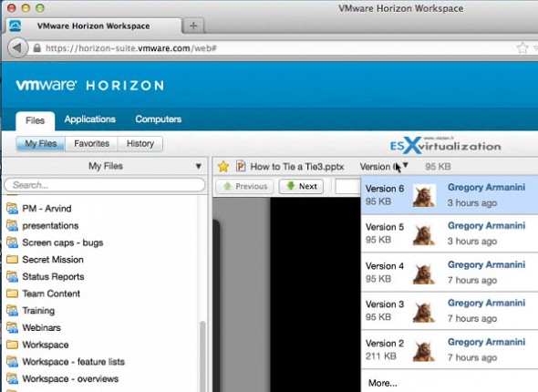Click the vmware HORIZON logo
Image resolution: width=538 pixels, height=392 pixels.
click(90, 85)
